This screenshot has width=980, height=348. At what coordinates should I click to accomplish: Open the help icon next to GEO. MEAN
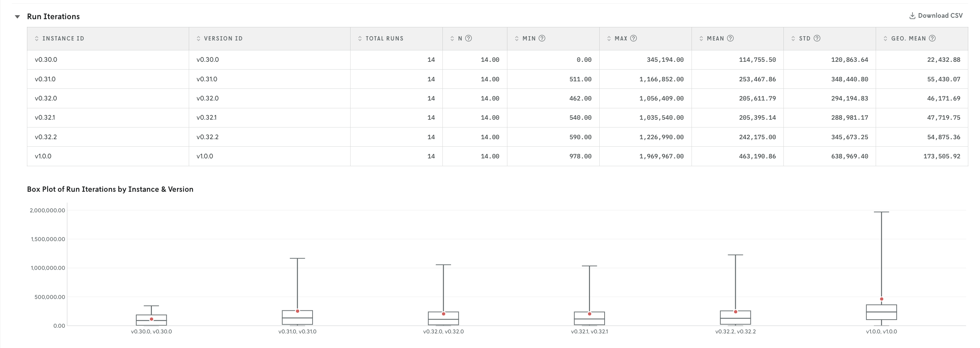click(x=932, y=38)
